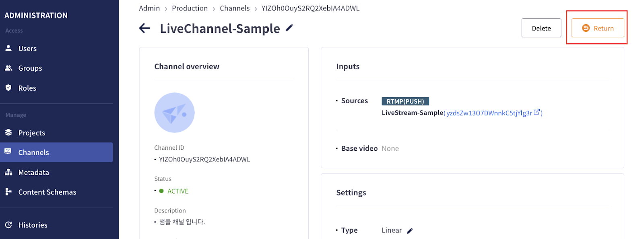Click the Groups people icon
This screenshot has width=644, height=239.
click(x=8, y=68)
